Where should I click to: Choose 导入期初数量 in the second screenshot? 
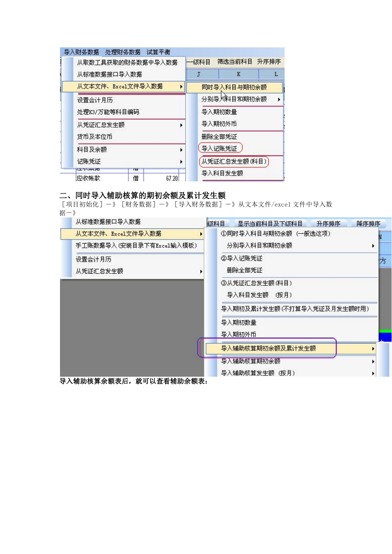292,323
